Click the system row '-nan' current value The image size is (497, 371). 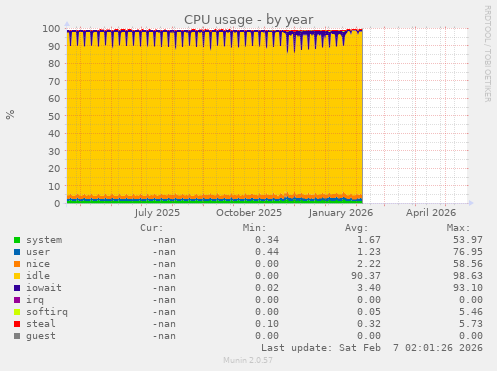[164, 240]
